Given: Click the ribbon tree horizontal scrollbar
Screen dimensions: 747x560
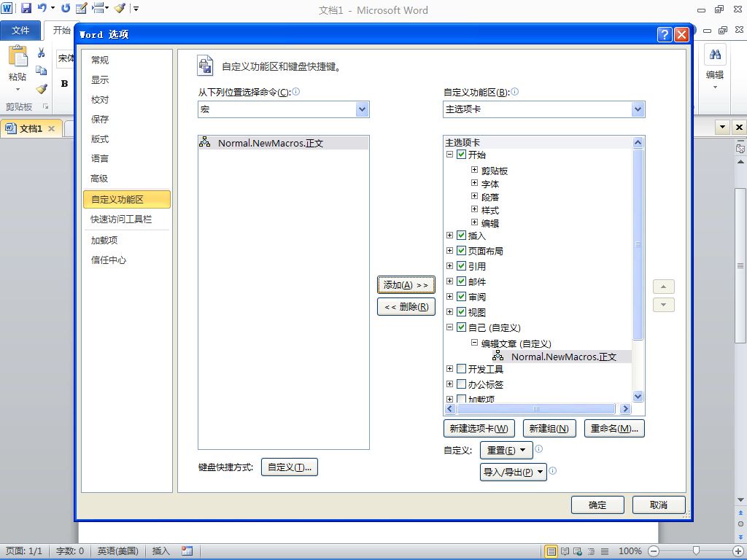Looking at the screenshot, I should [536, 408].
